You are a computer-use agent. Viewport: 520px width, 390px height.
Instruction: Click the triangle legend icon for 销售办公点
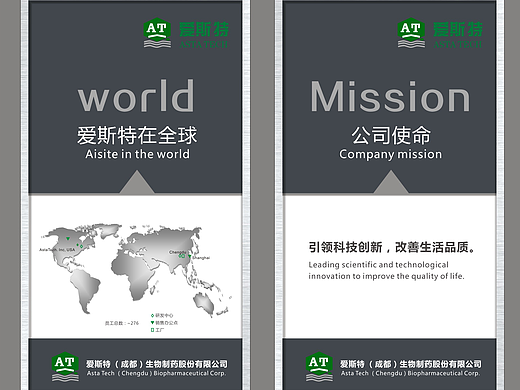coord(152,323)
